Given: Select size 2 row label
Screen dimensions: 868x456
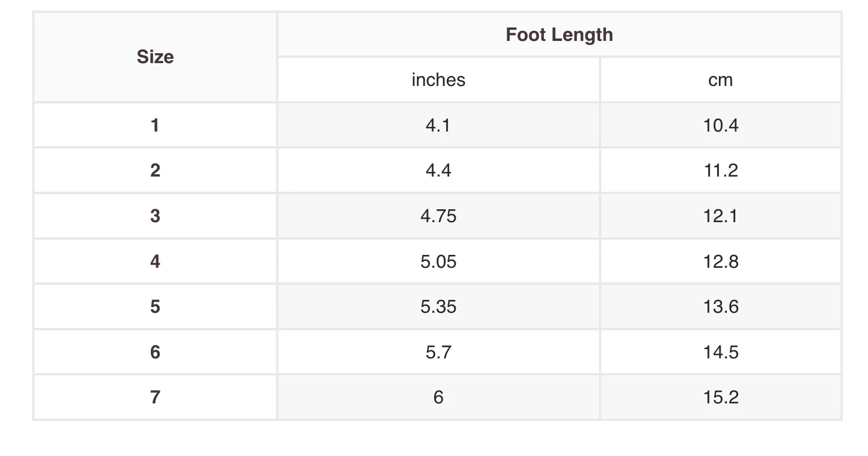Looking at the screenshot, I should tap(155, 171).
